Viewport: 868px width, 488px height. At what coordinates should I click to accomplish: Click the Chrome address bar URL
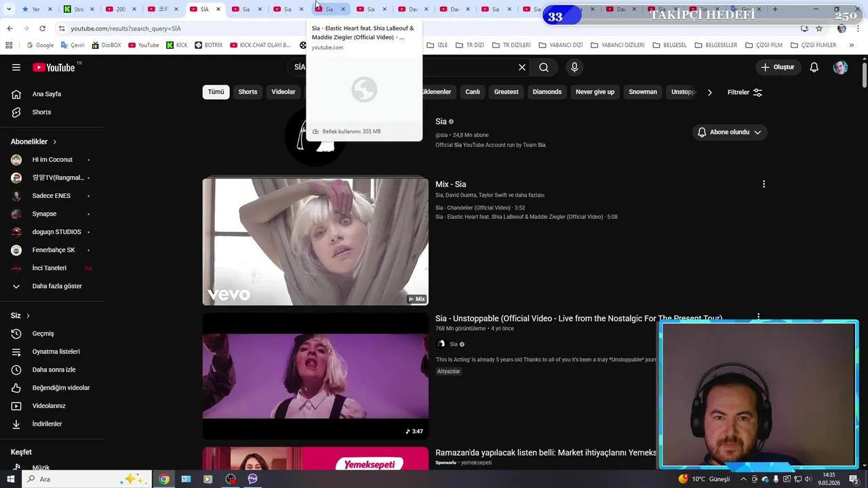[125, 28]
